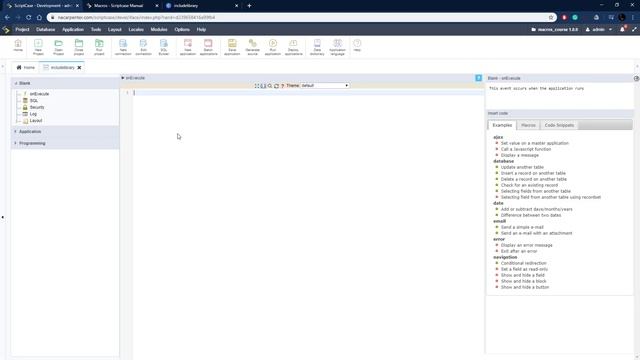Viewport: 640px width, 360px height.
Task: Open the Tools menu
Action: pyautogui.click(x=96, y=29)
